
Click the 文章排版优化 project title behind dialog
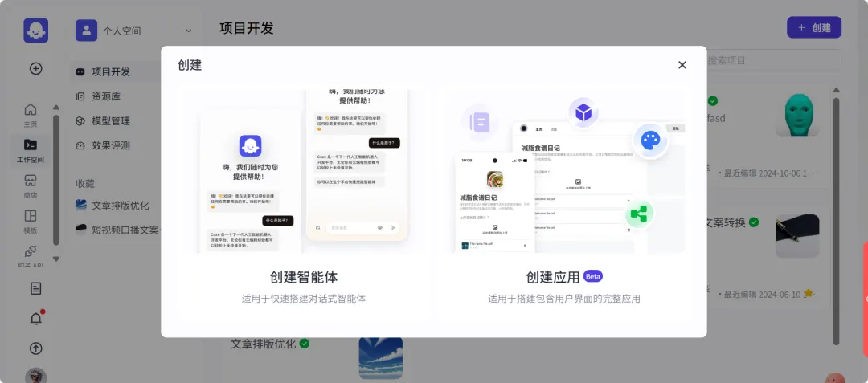click(x=264, y=344)
